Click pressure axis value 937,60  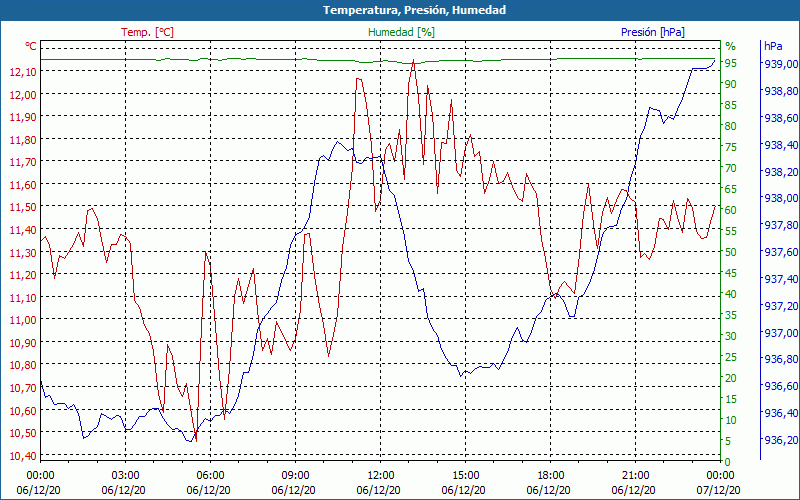(779, 252)
